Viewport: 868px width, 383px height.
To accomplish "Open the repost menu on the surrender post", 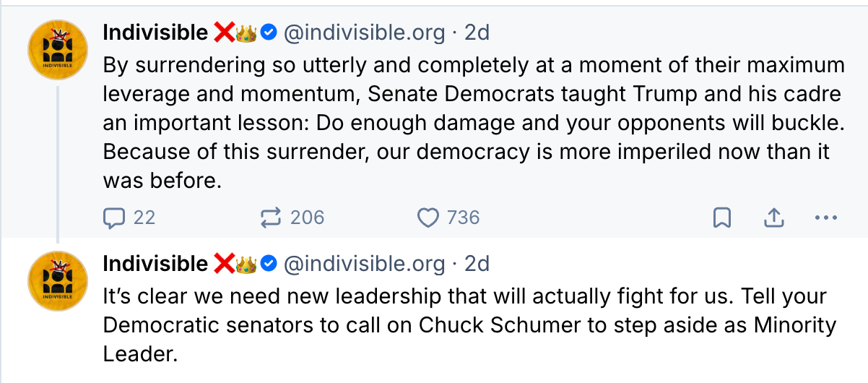I will 270,218.
